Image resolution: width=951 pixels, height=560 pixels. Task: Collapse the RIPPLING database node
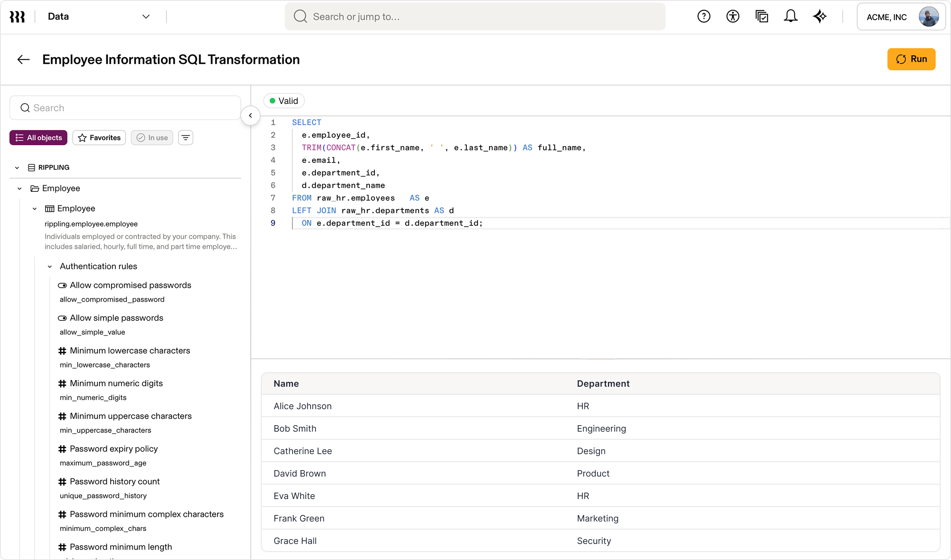(x=17, y=168)
